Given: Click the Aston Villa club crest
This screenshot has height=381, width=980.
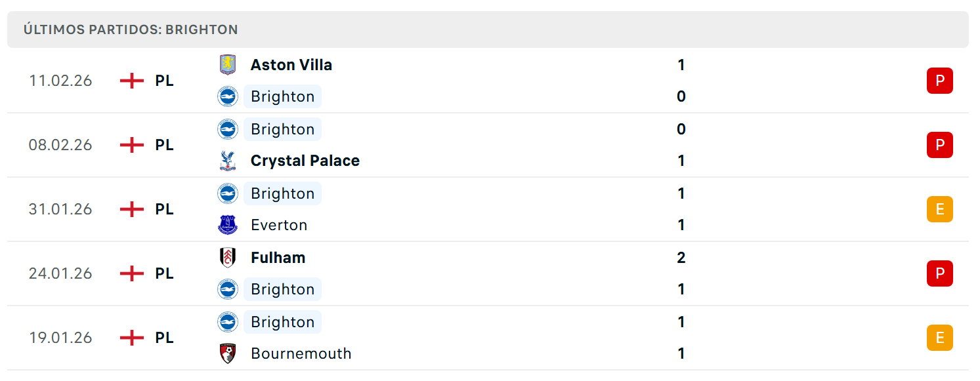Looking at the screenshot, I should [227, 65].
